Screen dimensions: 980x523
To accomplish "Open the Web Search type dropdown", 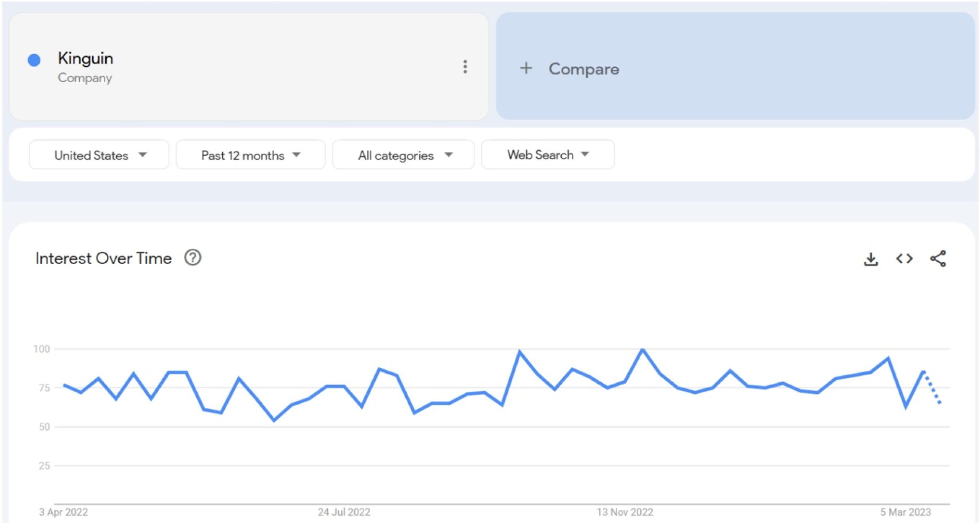I will (548, 155).
